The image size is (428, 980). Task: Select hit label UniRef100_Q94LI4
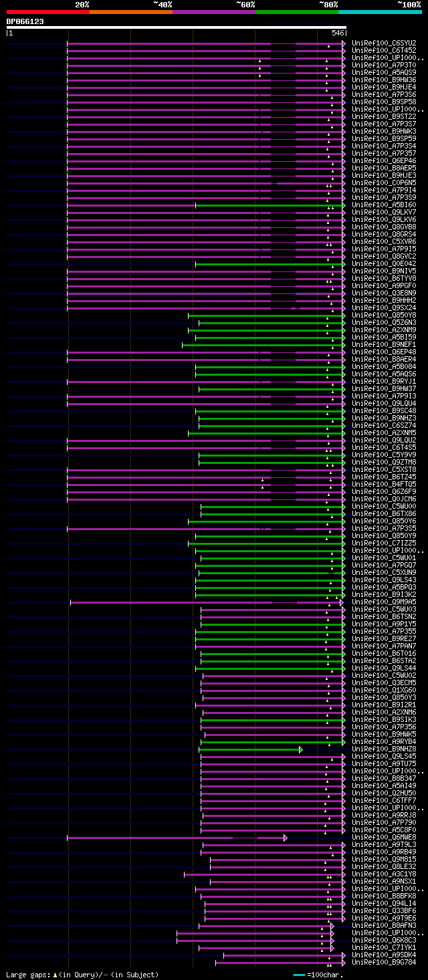384,904
